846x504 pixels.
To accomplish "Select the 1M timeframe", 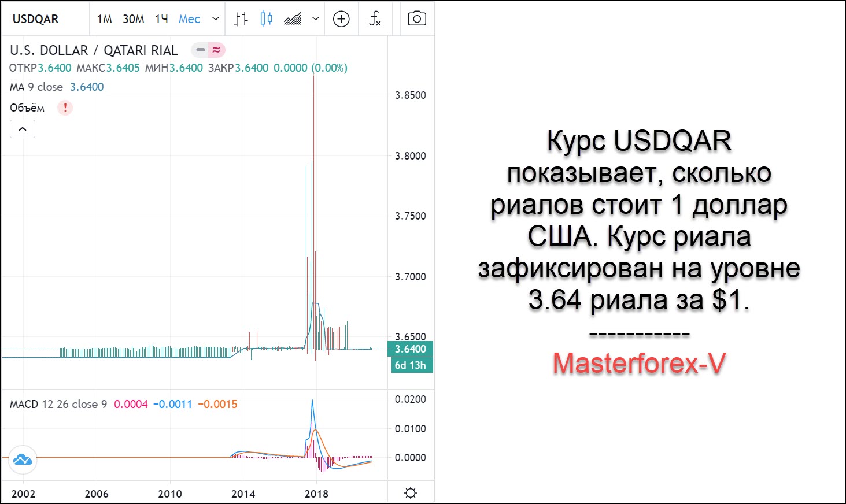I will [x=105, y=19].
